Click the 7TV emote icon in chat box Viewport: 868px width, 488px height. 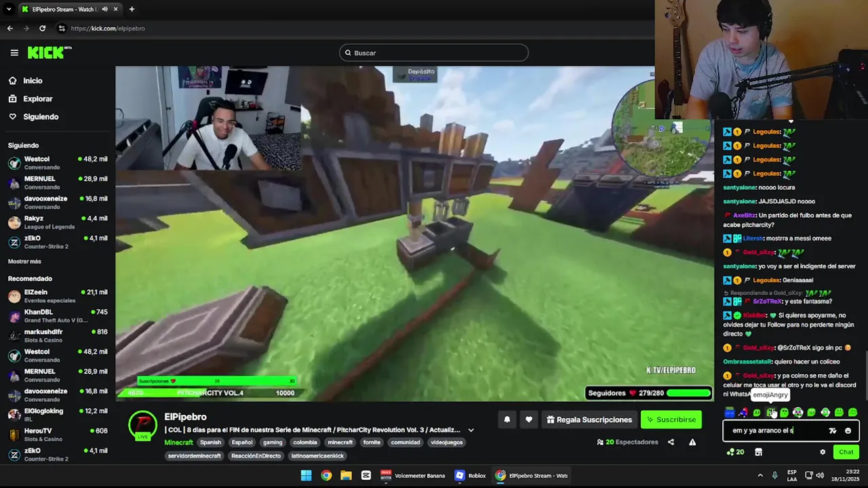pos(833,430)
